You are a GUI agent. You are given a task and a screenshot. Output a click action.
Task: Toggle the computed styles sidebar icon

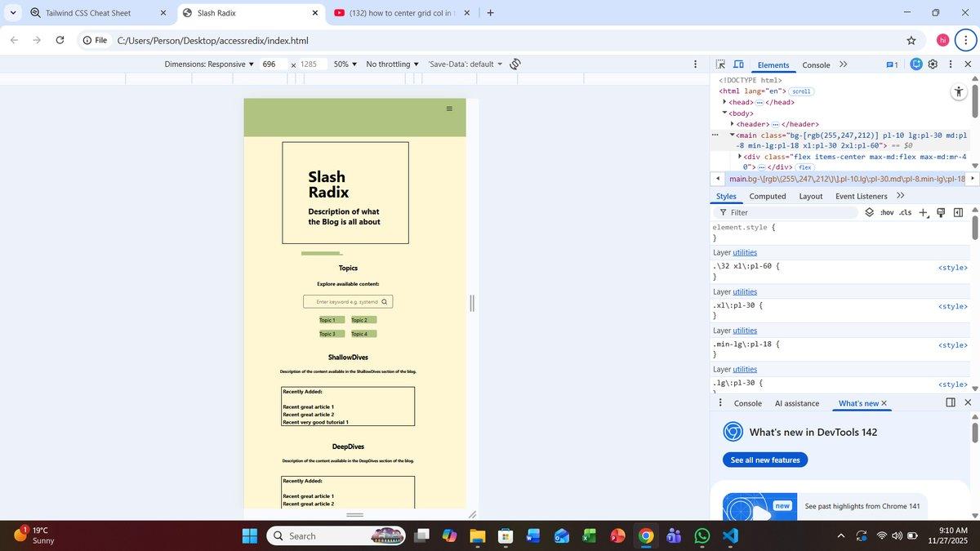(x=958, y=213)
